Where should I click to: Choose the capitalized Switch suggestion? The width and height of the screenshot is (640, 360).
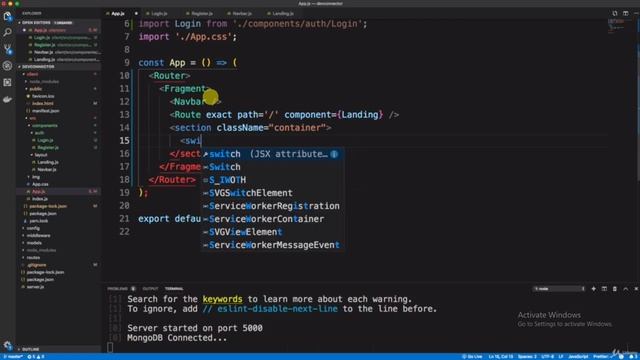(x=272, y=167)
